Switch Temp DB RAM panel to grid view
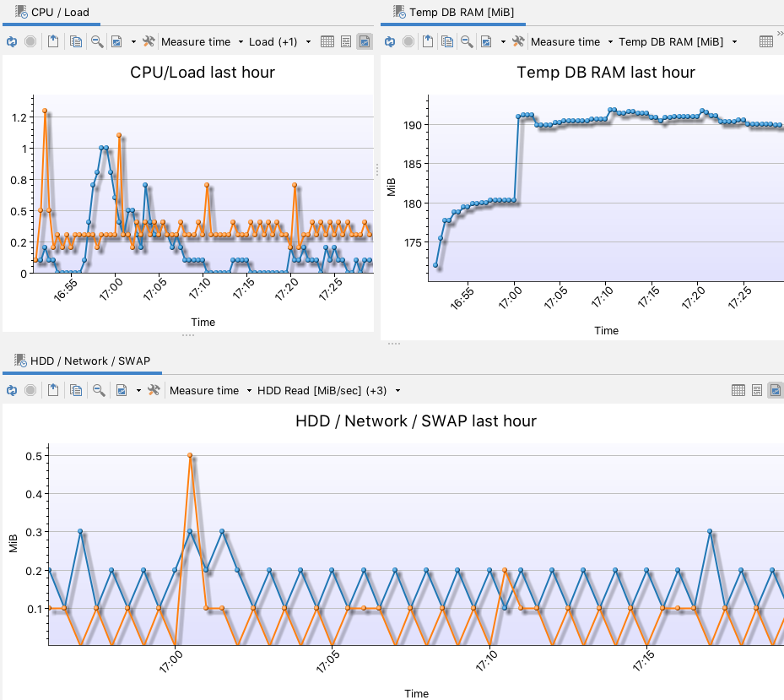The image size is (784, 700). (765, 41)
